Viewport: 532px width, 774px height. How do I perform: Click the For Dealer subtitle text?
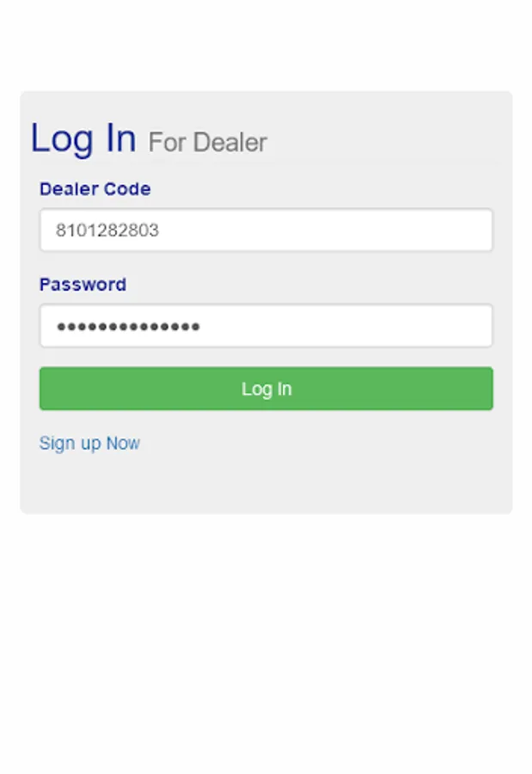208,143
